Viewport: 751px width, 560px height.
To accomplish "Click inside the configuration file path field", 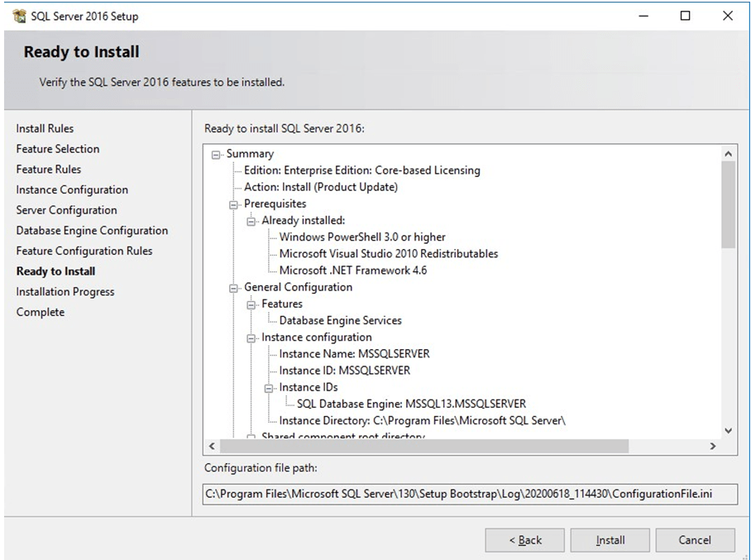I will pos(459,494).
